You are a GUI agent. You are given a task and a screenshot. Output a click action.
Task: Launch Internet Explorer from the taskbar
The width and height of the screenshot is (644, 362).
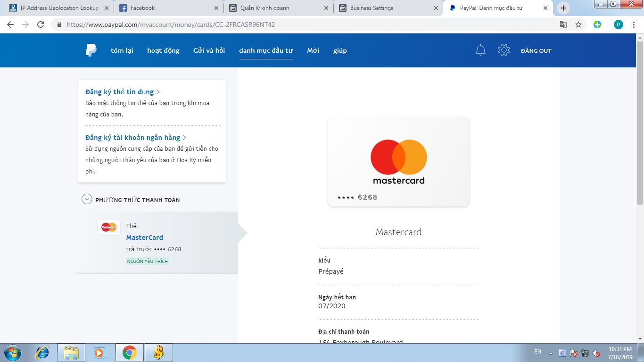43,353
